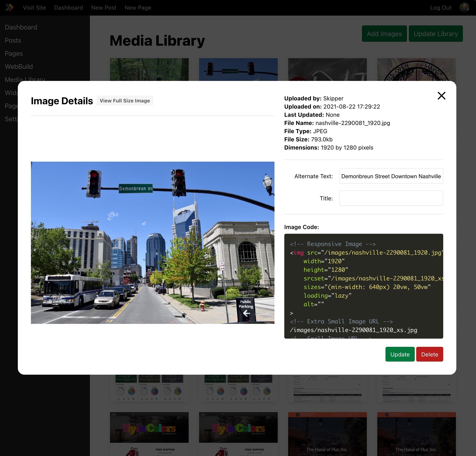Focus the empty Title input field
This screenshot has width=476, height=456.
click(x=391, y=198)
